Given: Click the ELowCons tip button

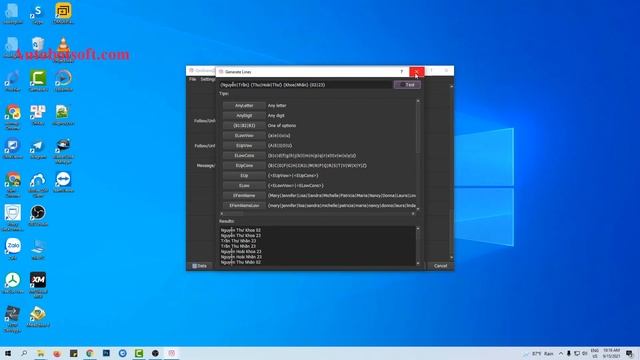Looking at the screenshot, I should pos(244,156).
